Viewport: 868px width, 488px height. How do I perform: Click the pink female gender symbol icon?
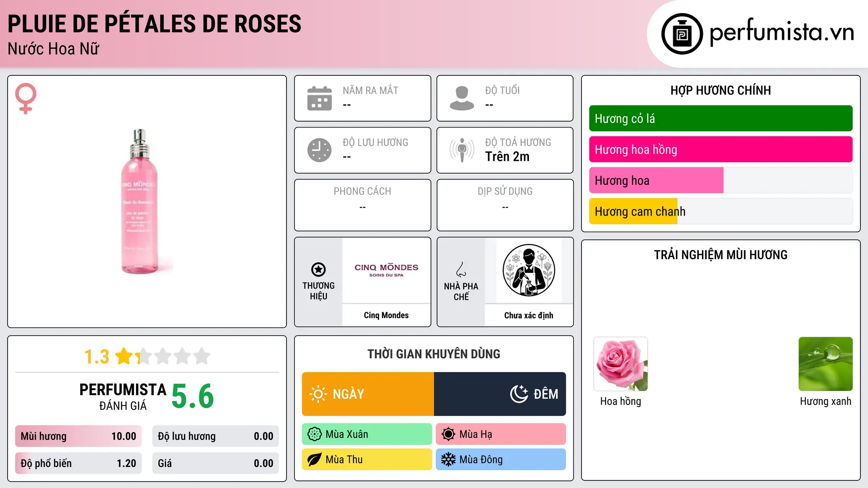coord(26,99)
